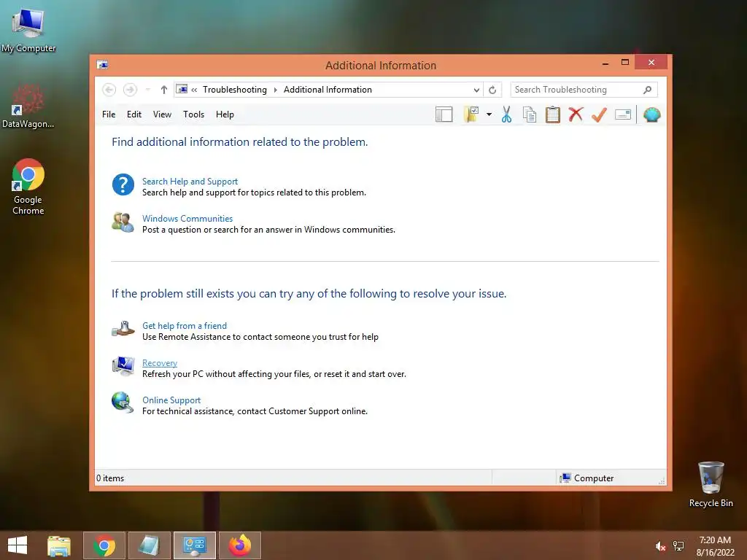Screen dimensions: 747x560
Task: Open the File menu
Action: pyautogui.click(x=109, y=114)
